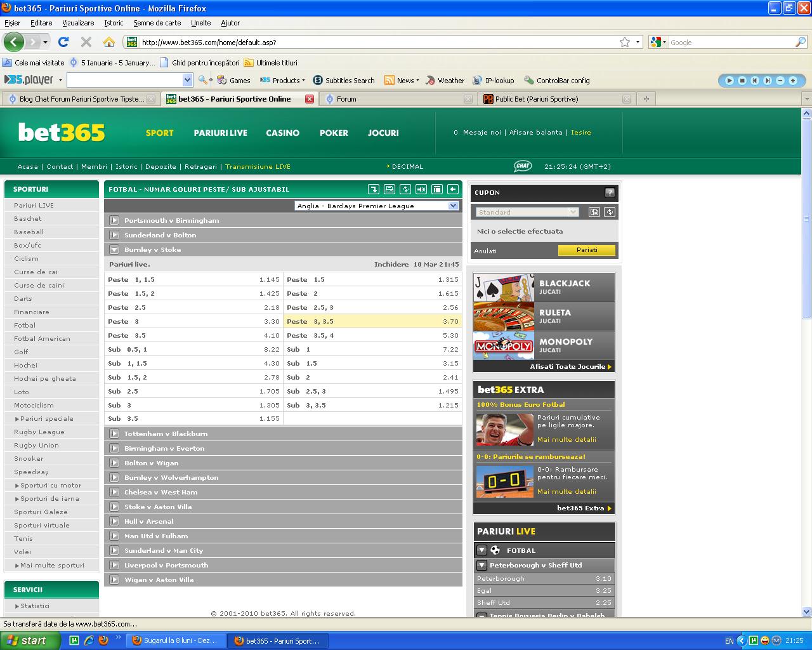Click the Iesire logout link
This screenshot has width=812, height=650.
click(x=580, y=133)
